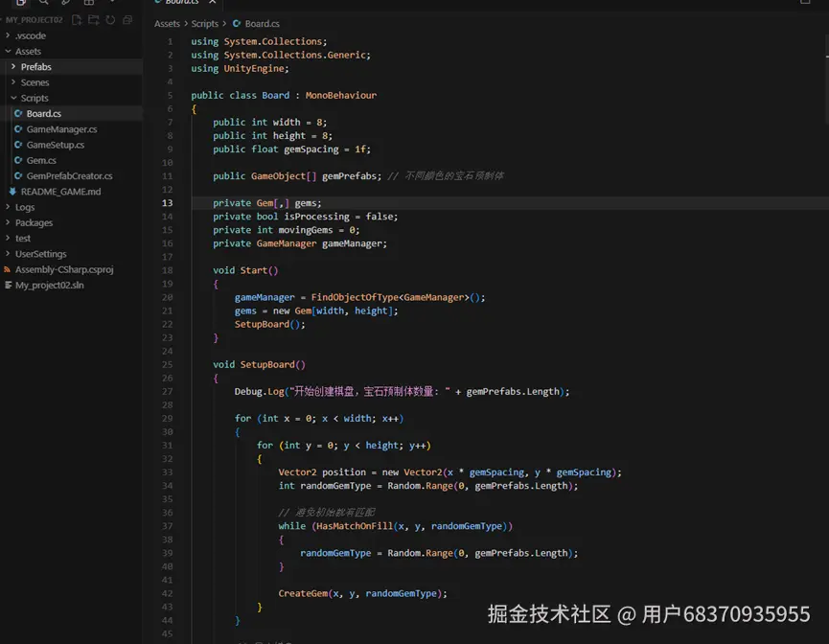Open Assembly-CSharp.csproj file
The image size is (829, 644).
coord(63,269)
